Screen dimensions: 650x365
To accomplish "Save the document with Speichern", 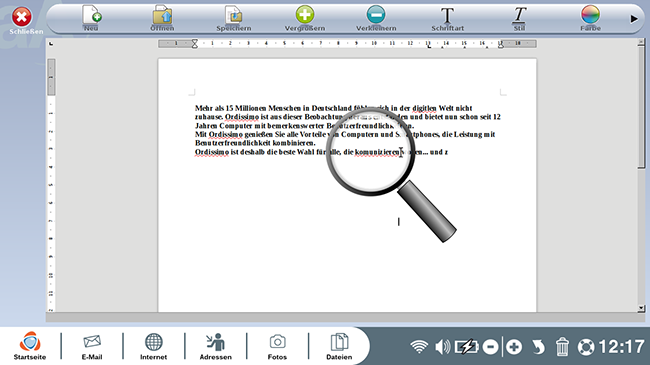I will click(x=234, y=18).
